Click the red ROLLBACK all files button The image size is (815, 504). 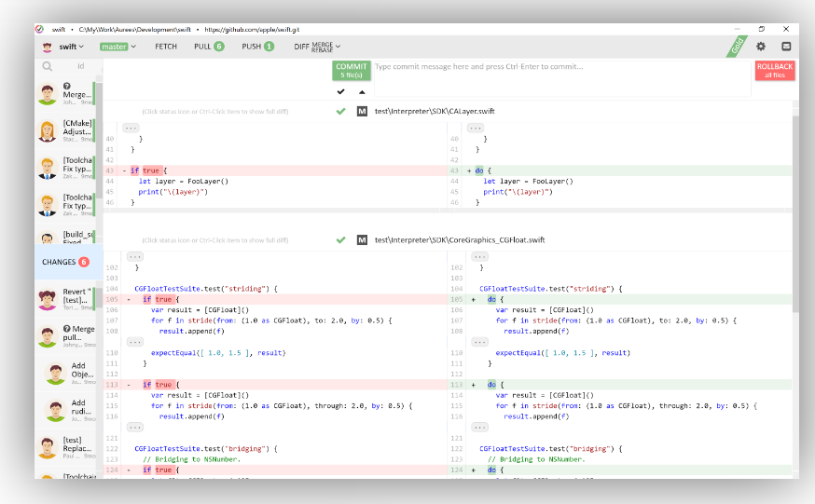click(x=774, y=70)
